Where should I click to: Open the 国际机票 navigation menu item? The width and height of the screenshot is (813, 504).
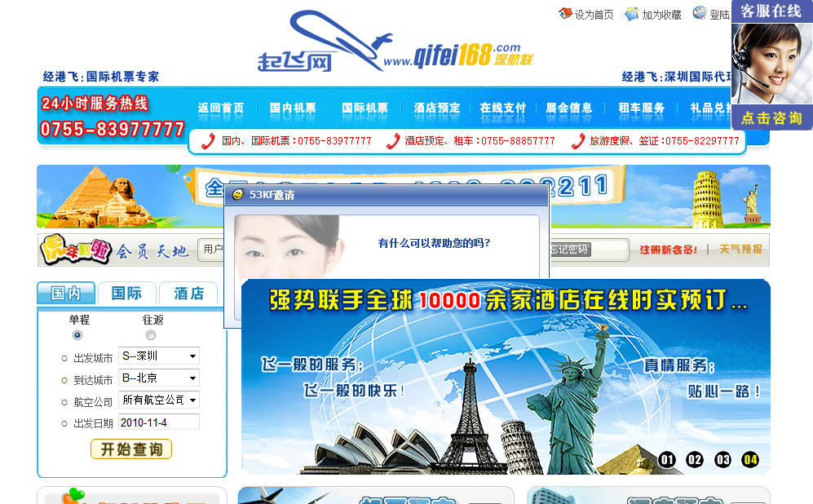[x=365, y=108]
